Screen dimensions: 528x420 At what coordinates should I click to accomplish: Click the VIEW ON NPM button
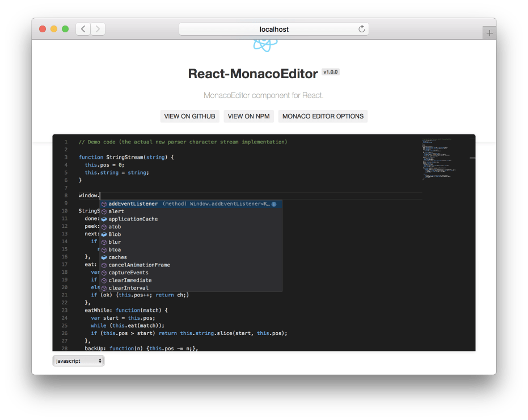coord(248,116)
